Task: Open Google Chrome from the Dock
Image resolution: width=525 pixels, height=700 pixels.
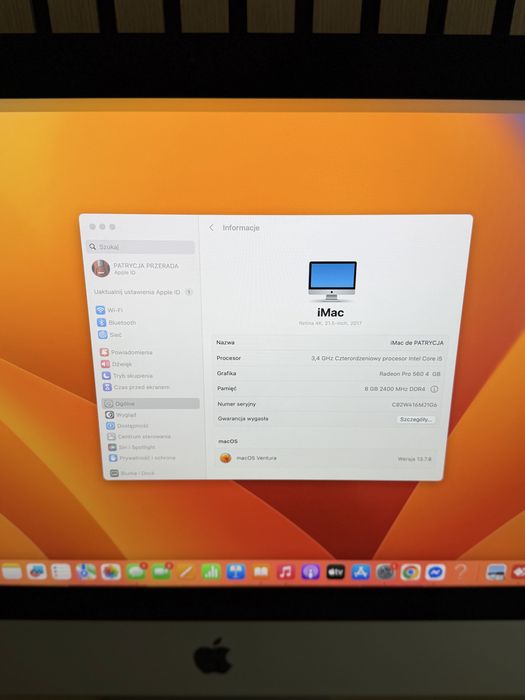Action: click(x=410, y=572)
